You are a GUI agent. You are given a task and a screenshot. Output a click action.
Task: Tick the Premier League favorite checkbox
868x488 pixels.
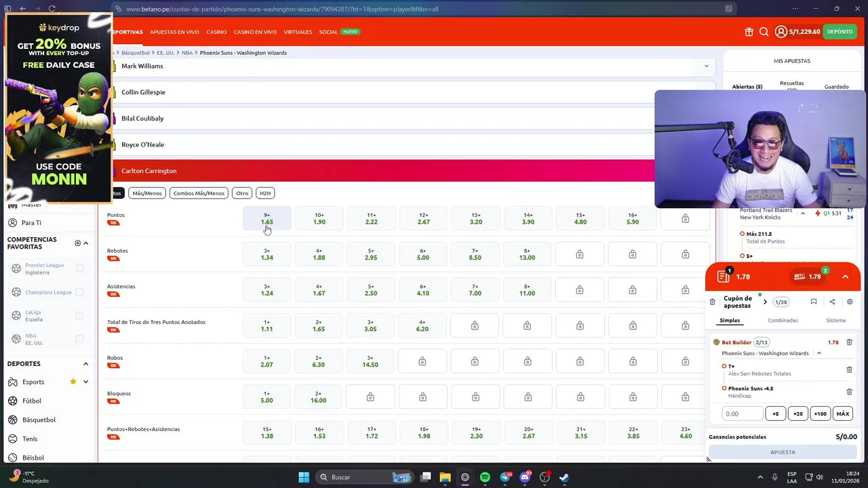79,268
